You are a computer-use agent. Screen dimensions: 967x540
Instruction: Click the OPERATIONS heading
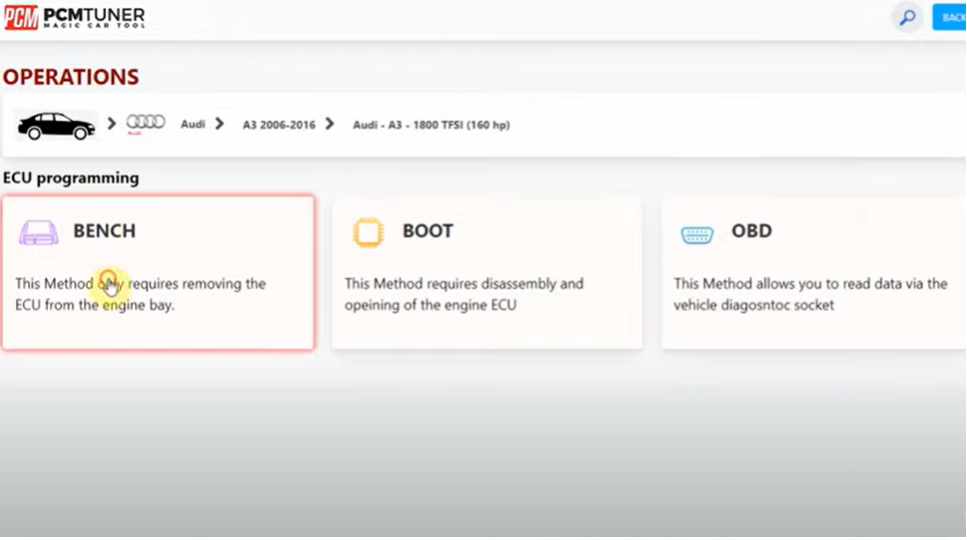[71, 77]
